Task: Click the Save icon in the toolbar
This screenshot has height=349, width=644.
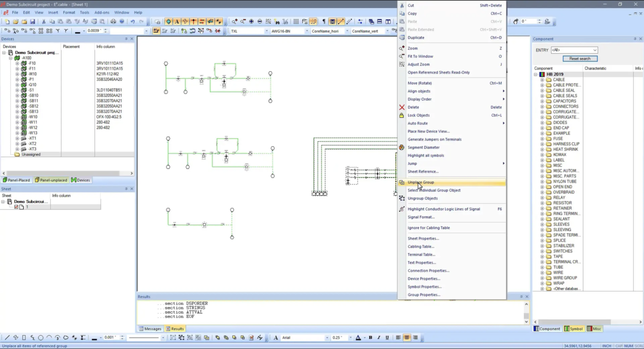Action: tap(33, 21)
